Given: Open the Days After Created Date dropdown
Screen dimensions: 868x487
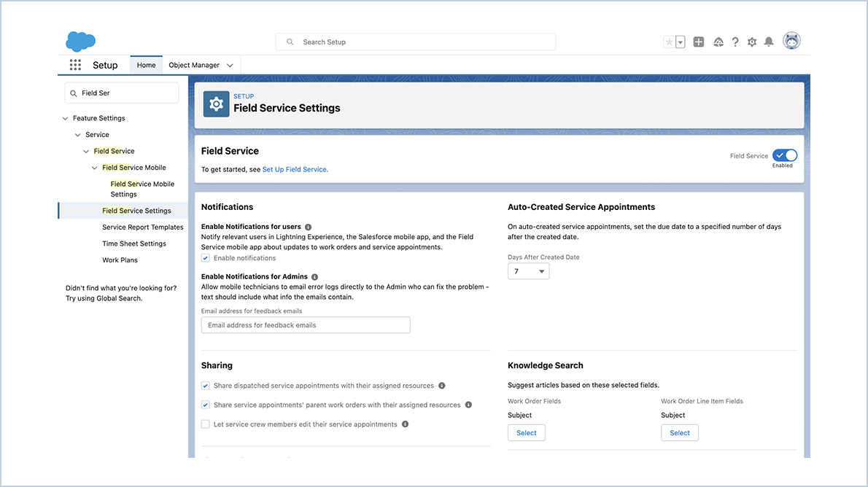Looking at the screenshot, I should [528, 270].
